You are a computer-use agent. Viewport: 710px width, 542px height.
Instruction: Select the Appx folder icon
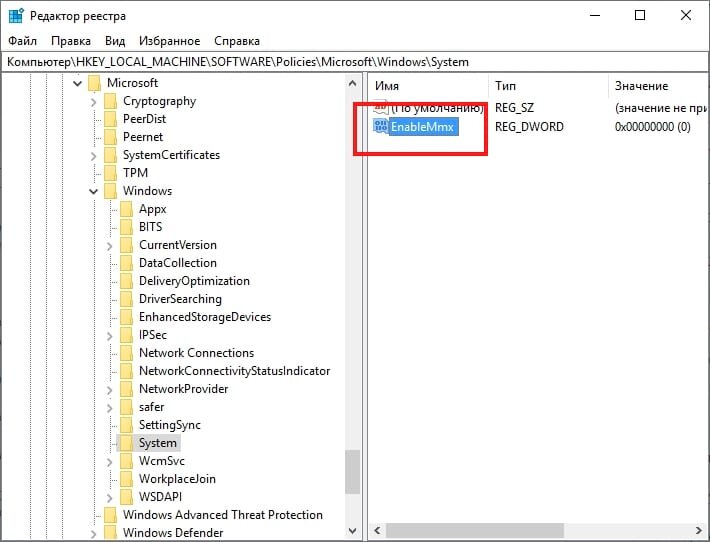click(126, 209)
